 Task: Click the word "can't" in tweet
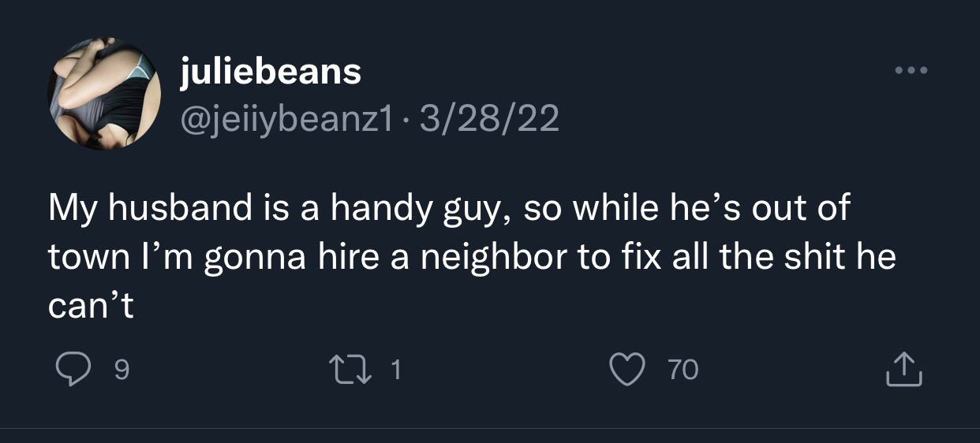click(92, 304)
